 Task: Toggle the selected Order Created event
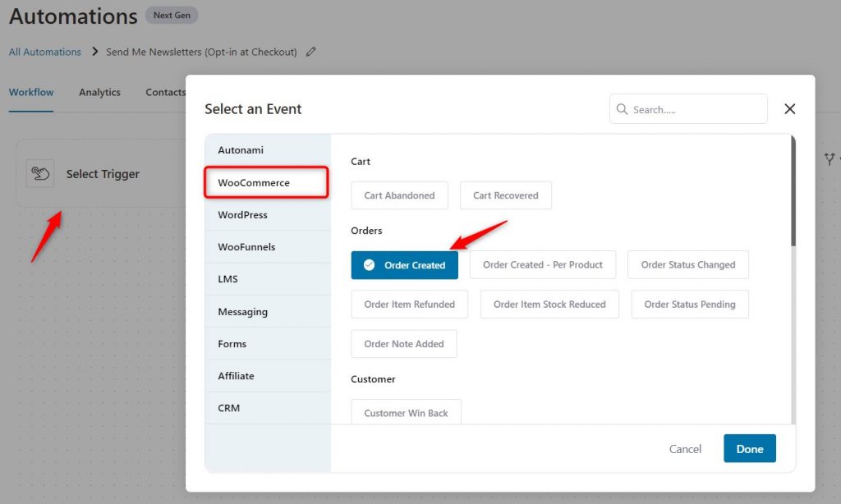[x=404, y=265]
